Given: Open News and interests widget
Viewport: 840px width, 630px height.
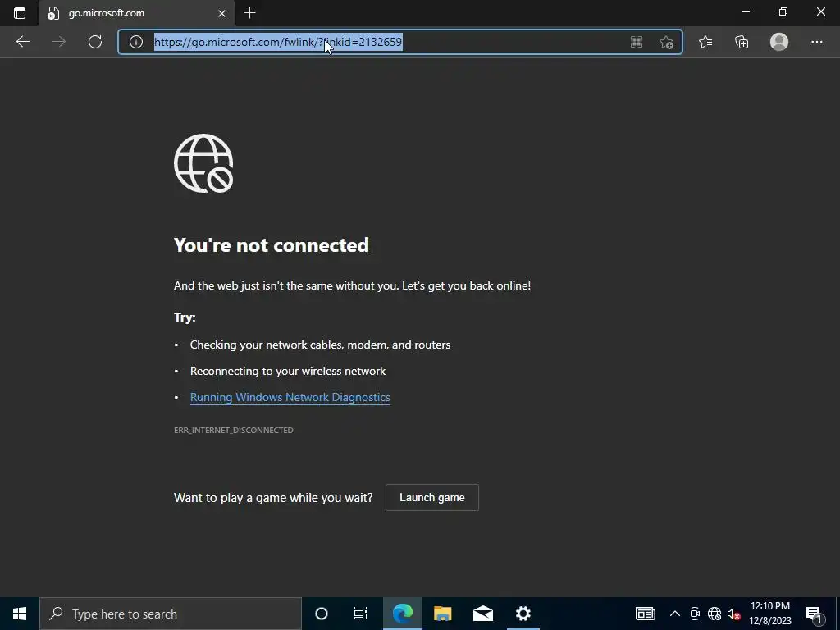Looking at the screenshot, I should point(645,614).
